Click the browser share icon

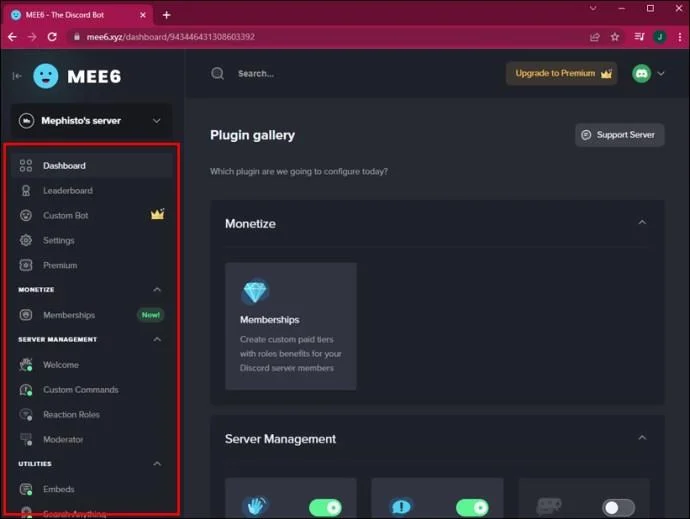pos(595,37)
